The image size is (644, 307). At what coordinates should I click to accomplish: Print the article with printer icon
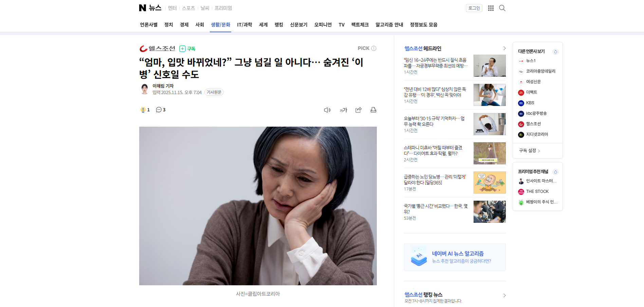tap(373, 110)
